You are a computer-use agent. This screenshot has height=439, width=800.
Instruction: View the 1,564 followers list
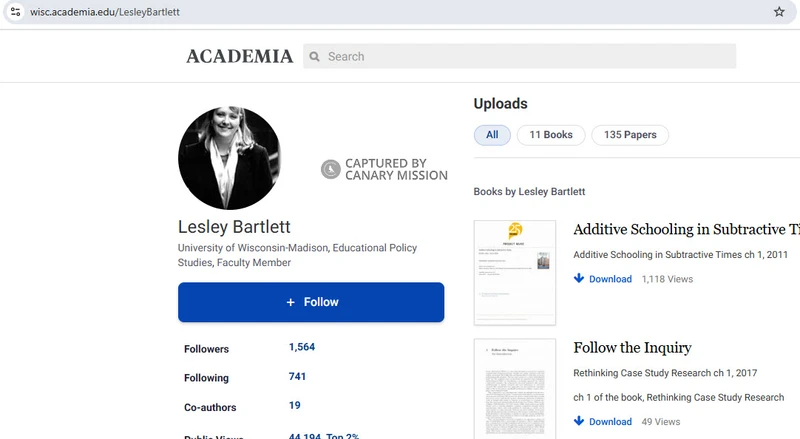[302, 347]
